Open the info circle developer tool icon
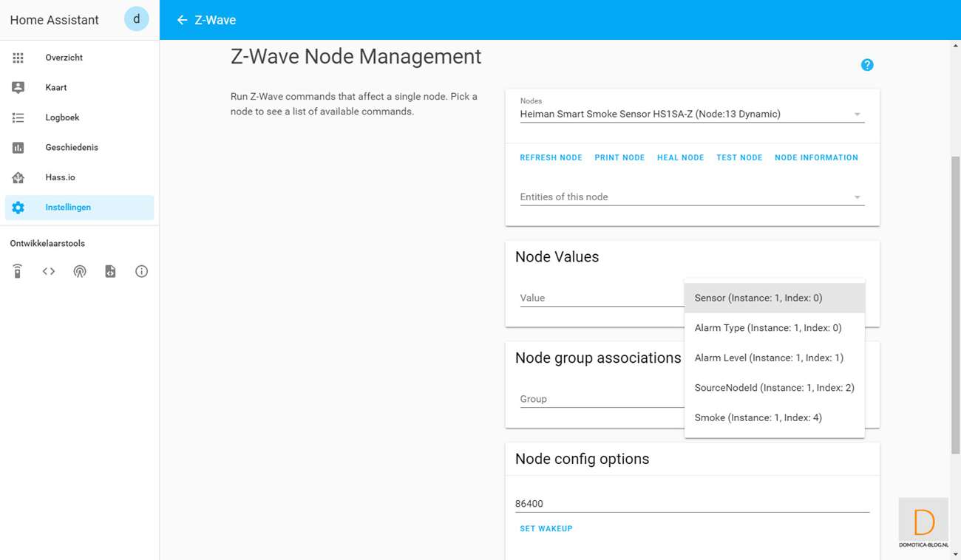Image resolution: width=961 pixels, height=560 pixels. pyautogui.click(x=141, y=271)
